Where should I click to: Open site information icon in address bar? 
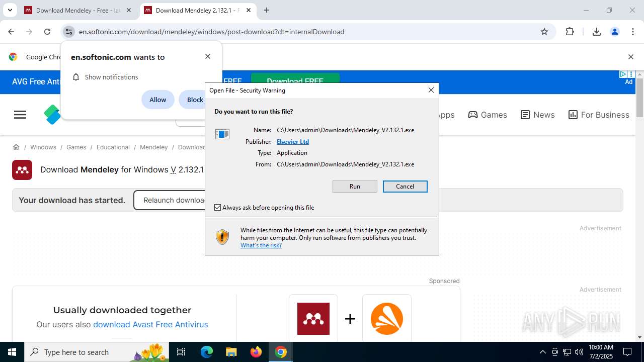(x=69, y=32)
